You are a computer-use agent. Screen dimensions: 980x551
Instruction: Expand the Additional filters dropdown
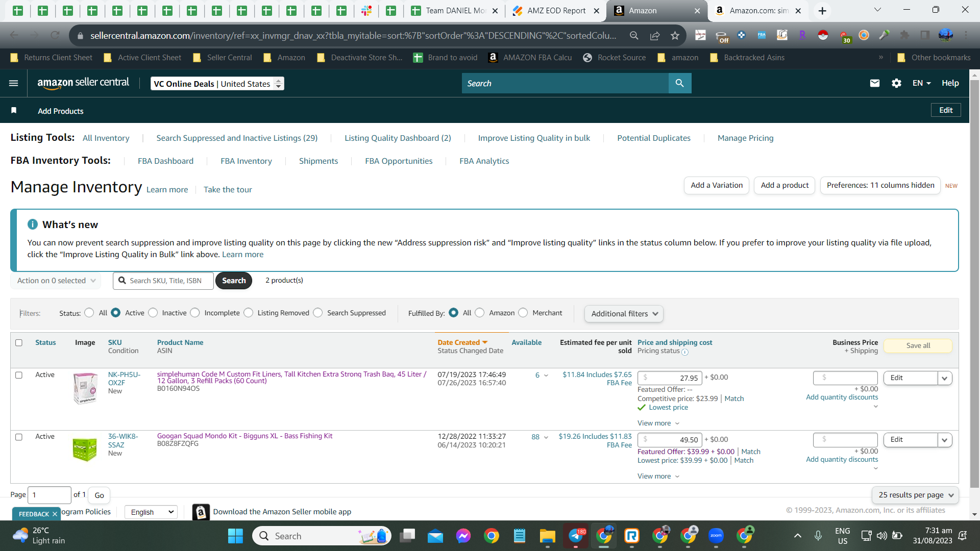(x=624, y=314)
